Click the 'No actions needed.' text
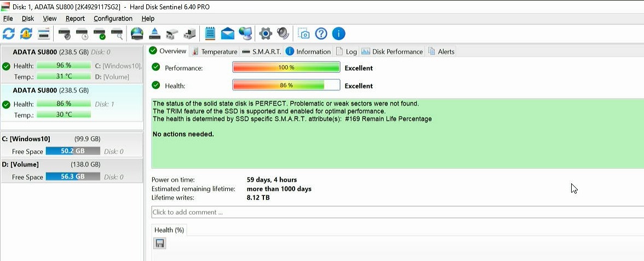This screenshot has width=644, height=261. pos(183,134)
